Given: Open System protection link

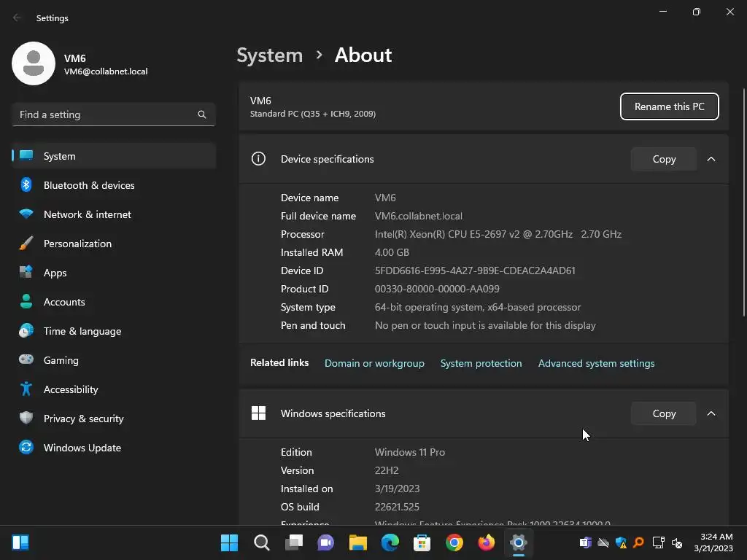Looking at the screenshot, I should [481, 363].
